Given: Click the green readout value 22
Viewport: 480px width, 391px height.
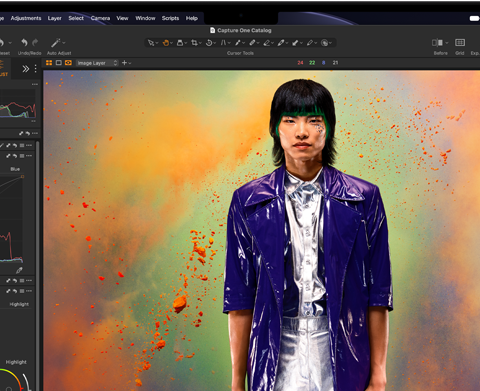Looking at the screenshot, I should [312, 63].
